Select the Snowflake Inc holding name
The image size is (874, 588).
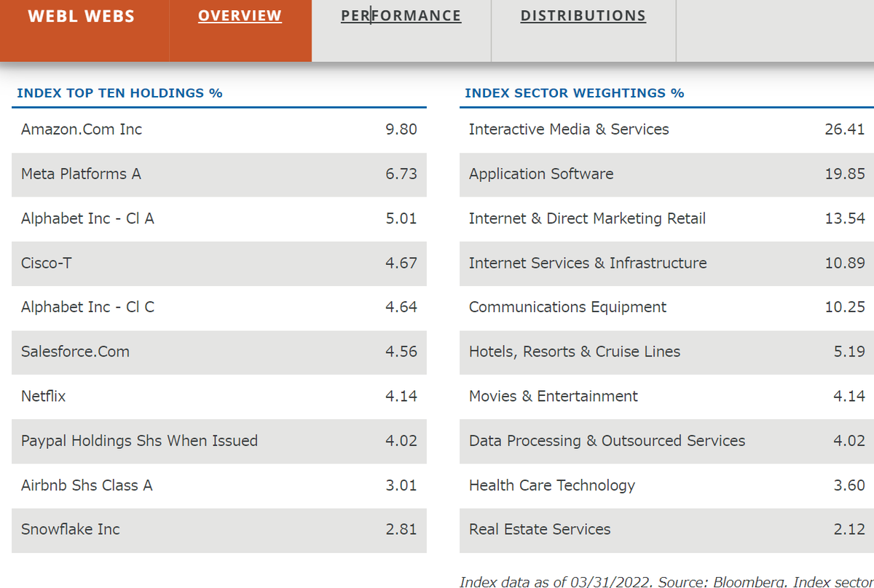coord(71,529)
